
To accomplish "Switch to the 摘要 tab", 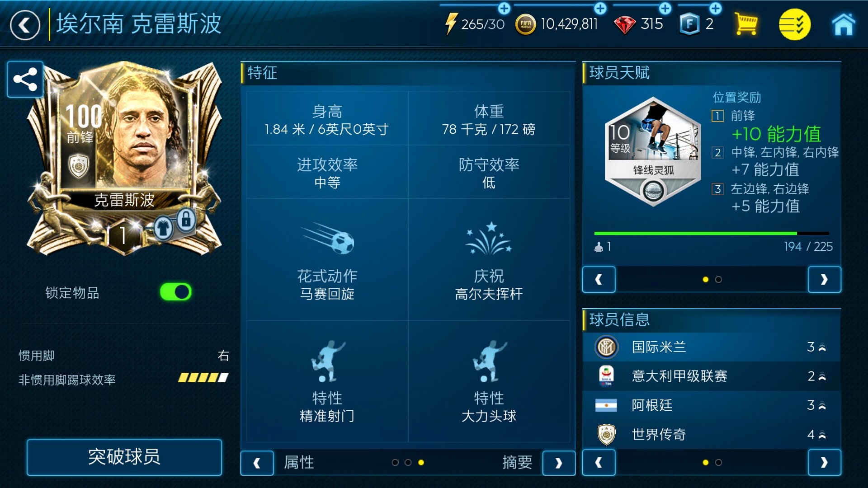I will pos(517,462).
